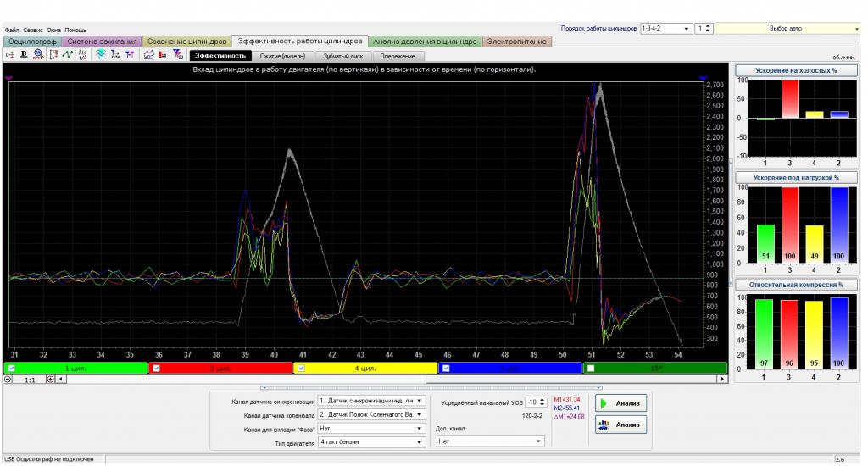
Task: Open the Выбор авто dropdown
Action: tap(787, 28)
